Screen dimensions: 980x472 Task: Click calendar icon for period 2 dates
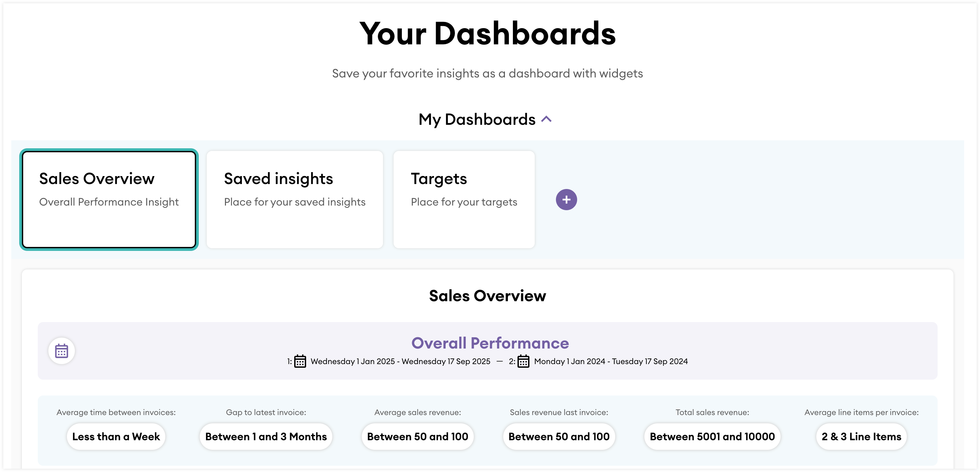(x=523, y=361)
